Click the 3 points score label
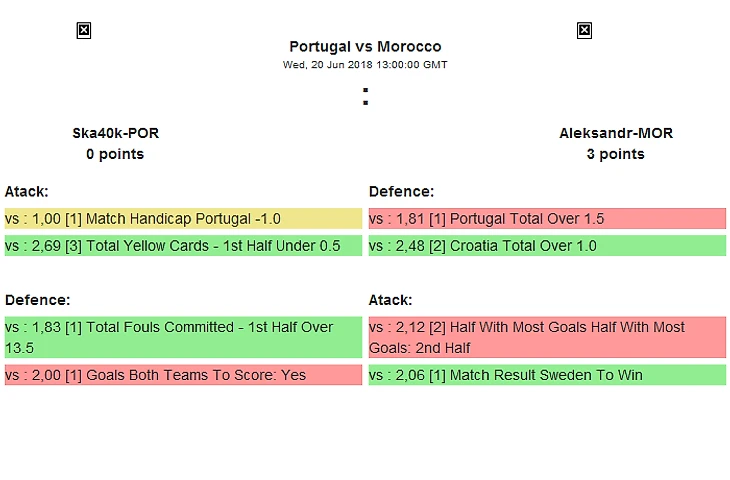Image resolution: width=730 pixels, height=480 pixels. 616,154
